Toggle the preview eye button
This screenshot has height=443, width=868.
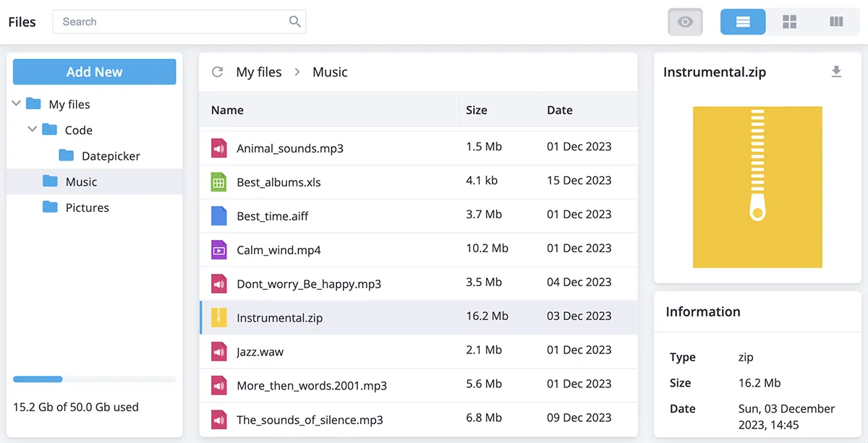point(685,22)
